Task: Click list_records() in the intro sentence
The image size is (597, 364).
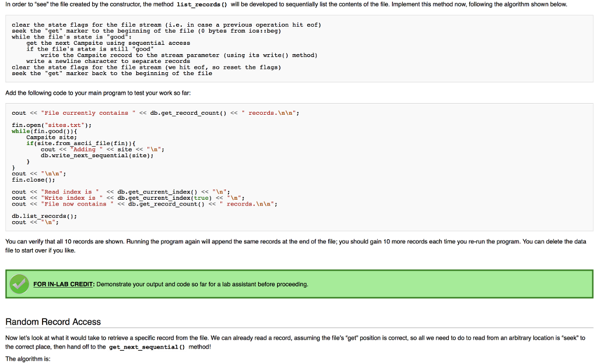Action: tap(202, 5)
